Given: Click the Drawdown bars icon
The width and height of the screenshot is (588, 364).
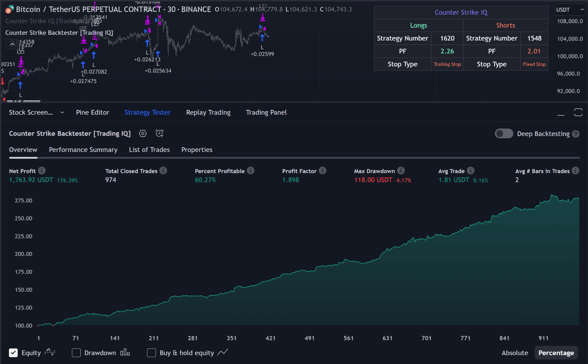Looking at the screenshot, I should click(125, 353).
